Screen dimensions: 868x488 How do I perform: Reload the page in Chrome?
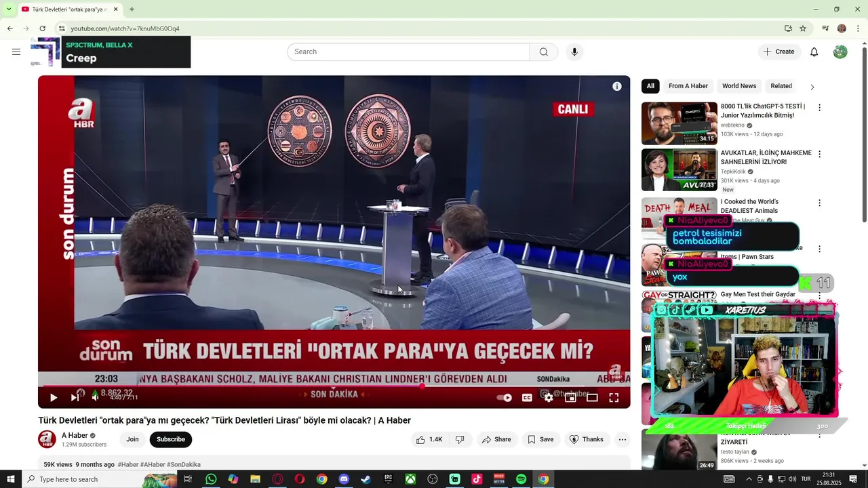tap(42, 28)
